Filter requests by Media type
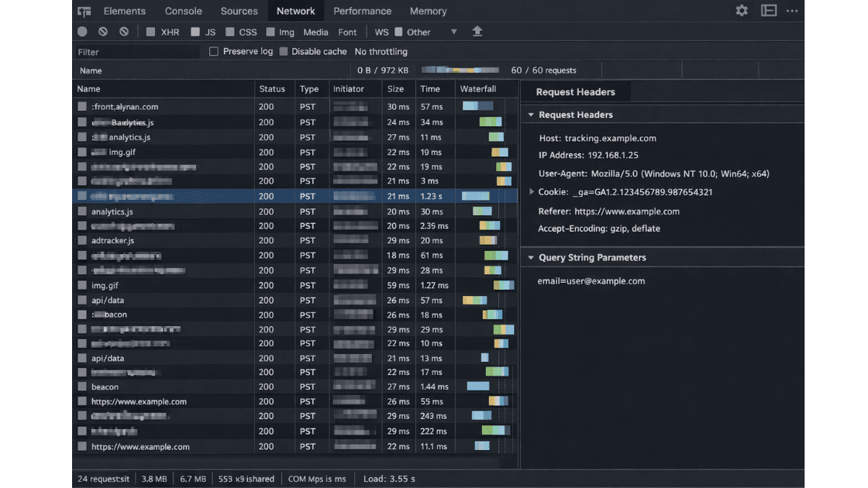The width and height of the screenshot is (868, 488). coord(315,32)
